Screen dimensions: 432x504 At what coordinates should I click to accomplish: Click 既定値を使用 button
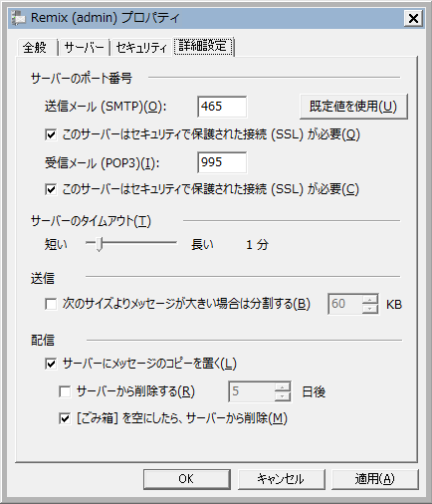point(353,107)
